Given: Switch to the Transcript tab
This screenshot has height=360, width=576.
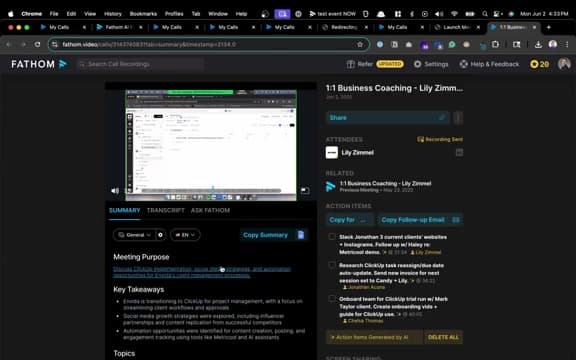Looking at the screenshot, I should [x=166, y=210].
